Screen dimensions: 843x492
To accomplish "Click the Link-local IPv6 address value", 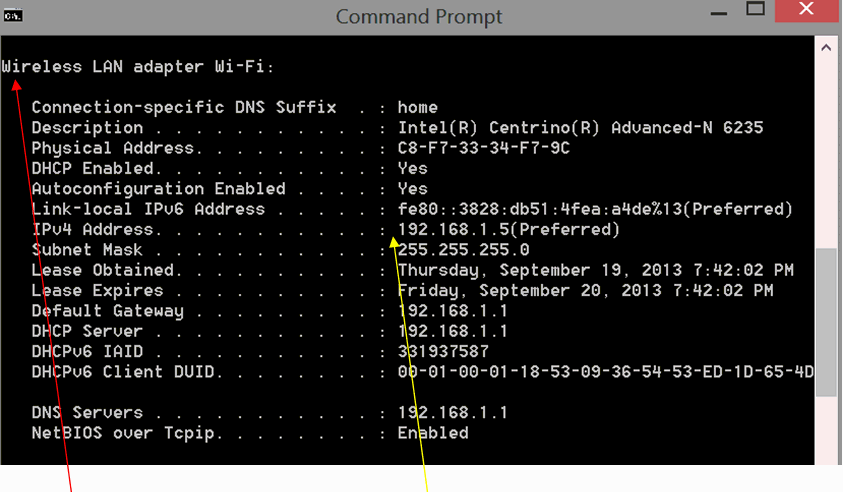I will click(595, 209).
